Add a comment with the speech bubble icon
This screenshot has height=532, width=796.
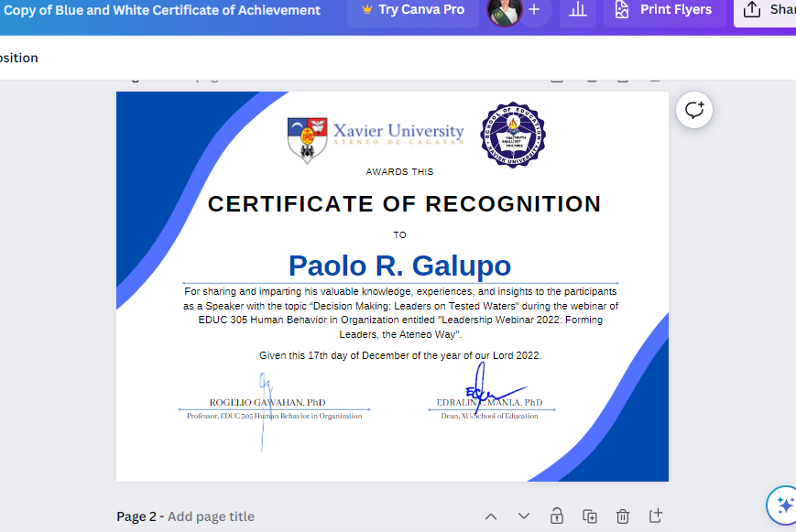(x=694, y=110)
